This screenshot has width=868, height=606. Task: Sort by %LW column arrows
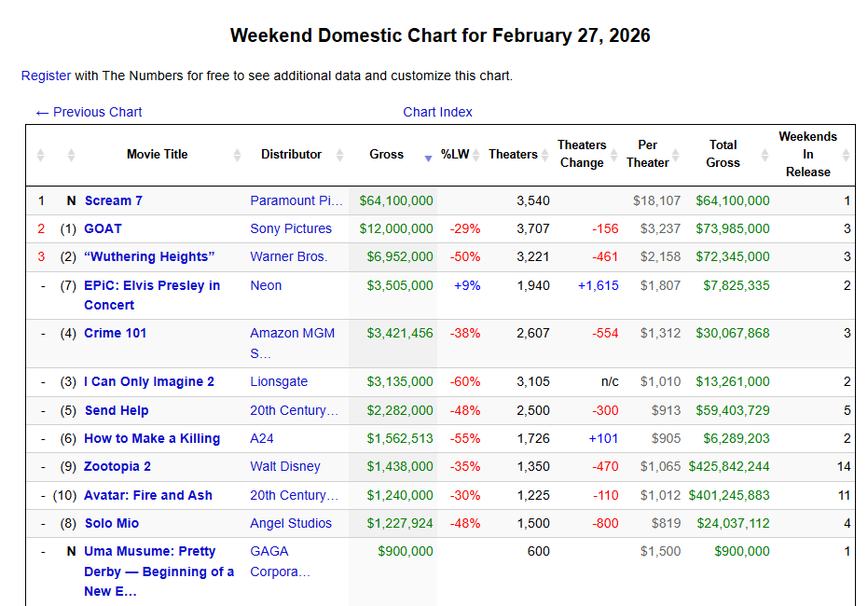click(476, 155)
